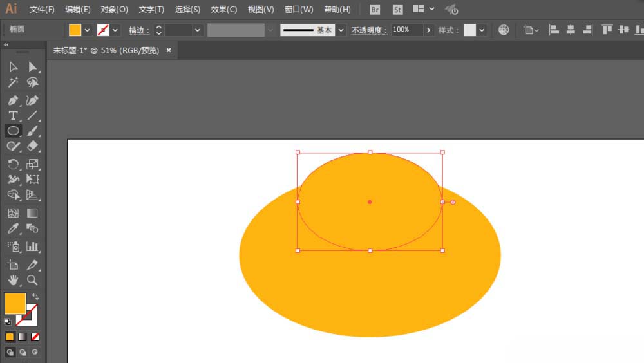Enable Draw Behind mode
Image resolution: width=644 pixels, height=363 pixels.
coord(23,352)
